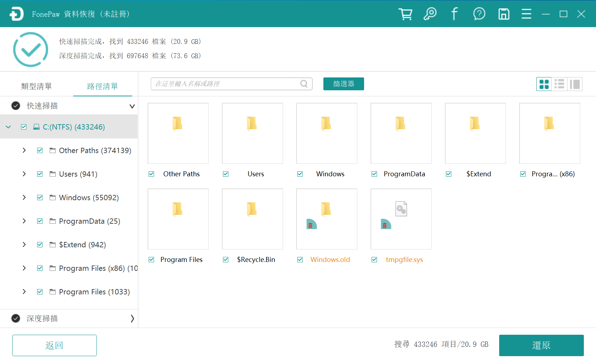Collapse the C:(NTFS) drive tree
Viewport: 596px width, 364px height.
point(8,127)
